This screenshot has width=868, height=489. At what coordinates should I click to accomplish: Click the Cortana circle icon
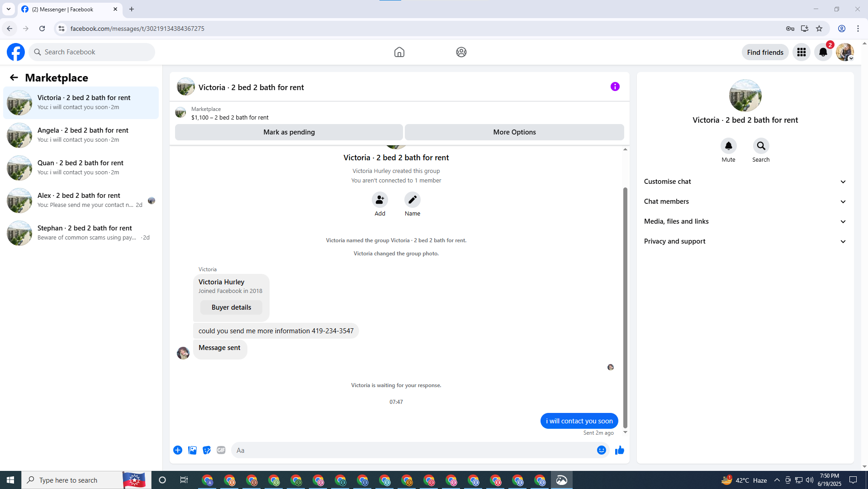(162, 480)
